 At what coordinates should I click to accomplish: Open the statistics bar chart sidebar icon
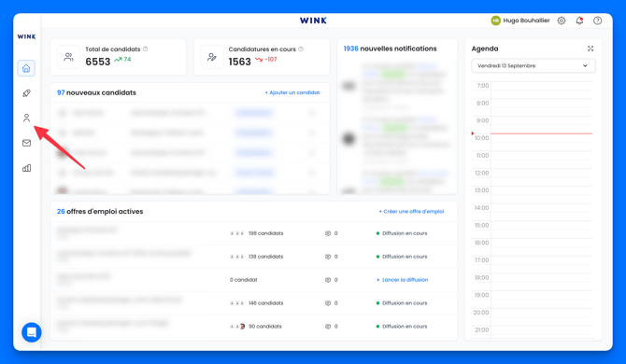26,168
